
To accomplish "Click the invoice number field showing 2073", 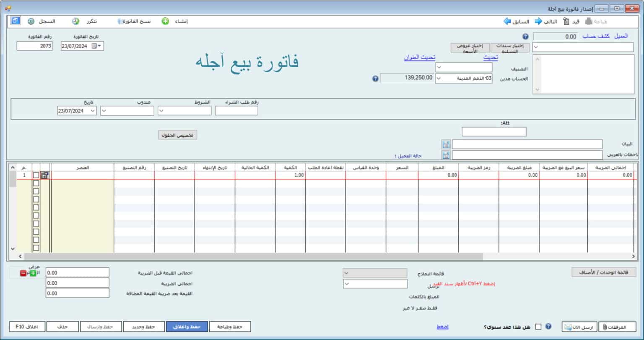I will [x=34, y=46].
